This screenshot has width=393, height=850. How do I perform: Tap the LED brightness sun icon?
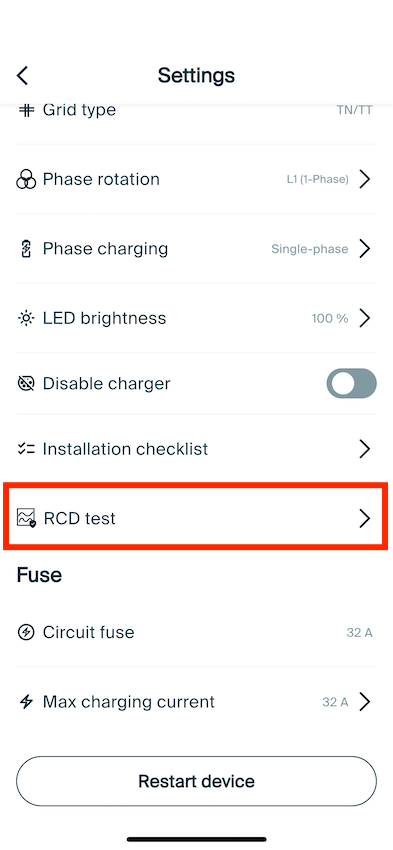(25, 318)
